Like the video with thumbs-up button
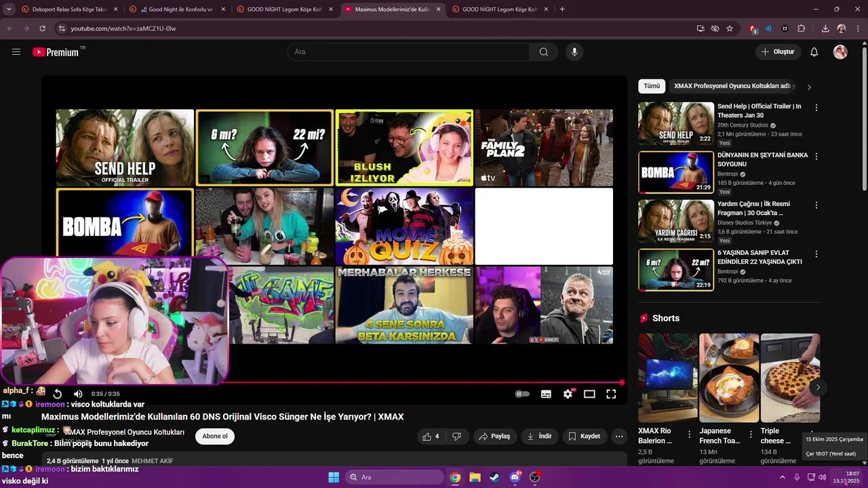Viewport: 868px width, 488px height. coord(431,436)
